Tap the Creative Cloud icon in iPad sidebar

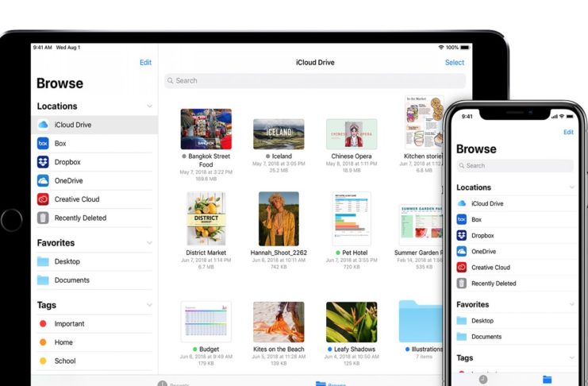tap(43, 199)
